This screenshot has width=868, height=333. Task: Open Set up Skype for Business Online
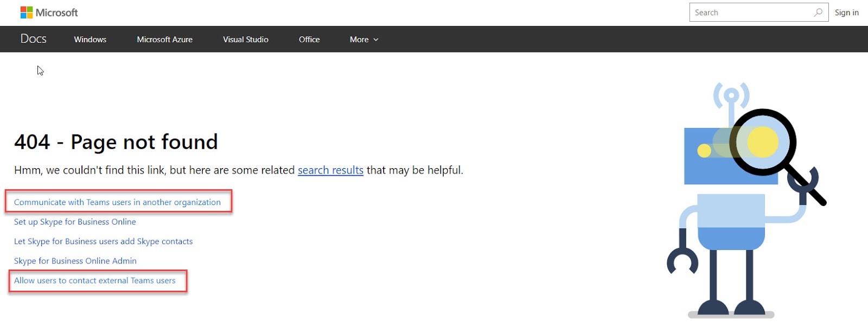coord(75,222)
